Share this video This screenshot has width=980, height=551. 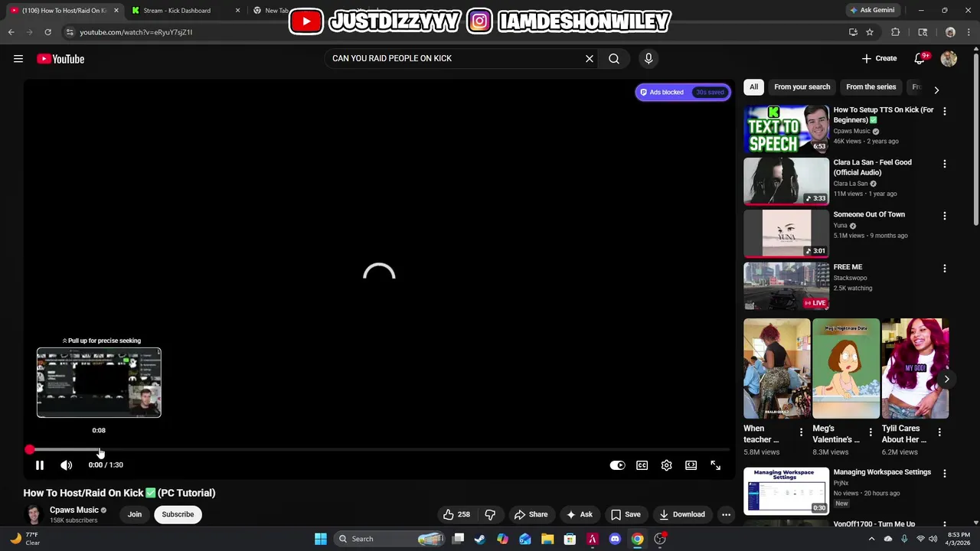tap(531, 514)
